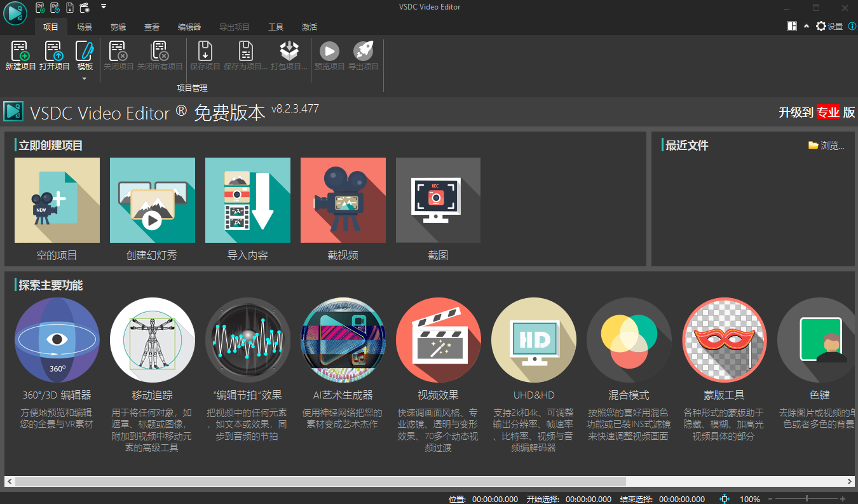Image resolution: width=858 pixels, height=504 pixels.
Task: Open the 工具 ribbon tab
Action: (276, 27)
